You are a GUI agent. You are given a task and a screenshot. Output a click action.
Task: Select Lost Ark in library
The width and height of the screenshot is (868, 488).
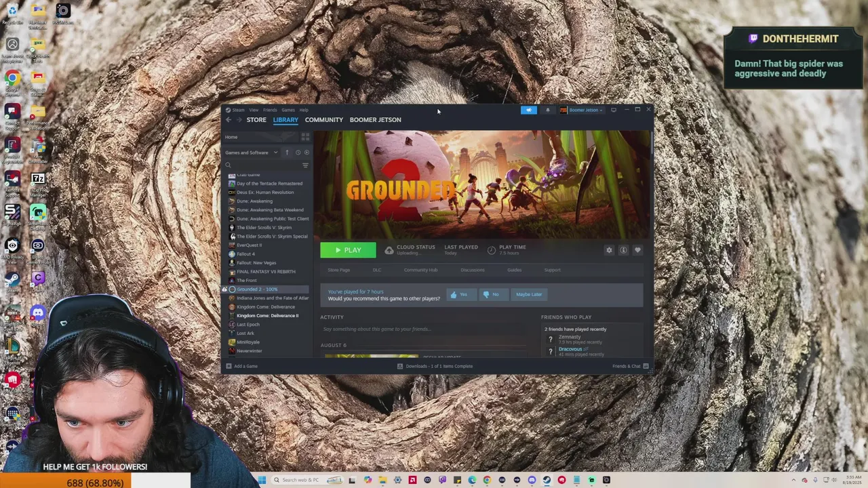[245, 333]
